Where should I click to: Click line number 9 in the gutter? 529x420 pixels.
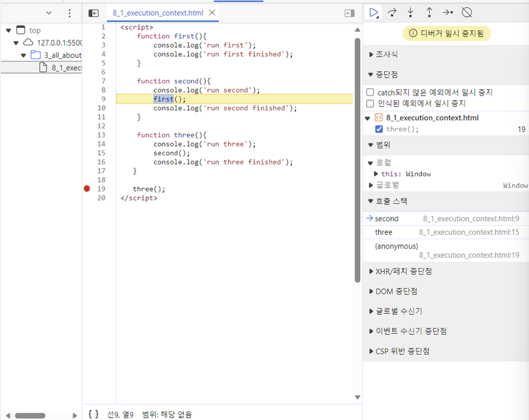click(103, 99)
